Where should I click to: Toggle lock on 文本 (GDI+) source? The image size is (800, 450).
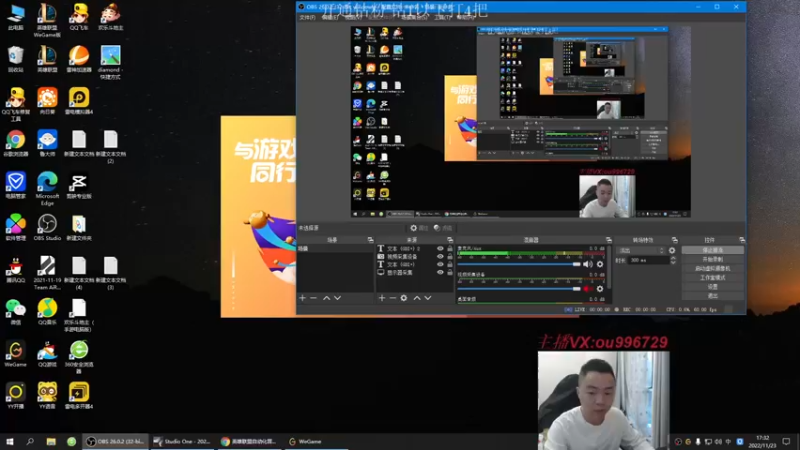[x=450, y=264]
